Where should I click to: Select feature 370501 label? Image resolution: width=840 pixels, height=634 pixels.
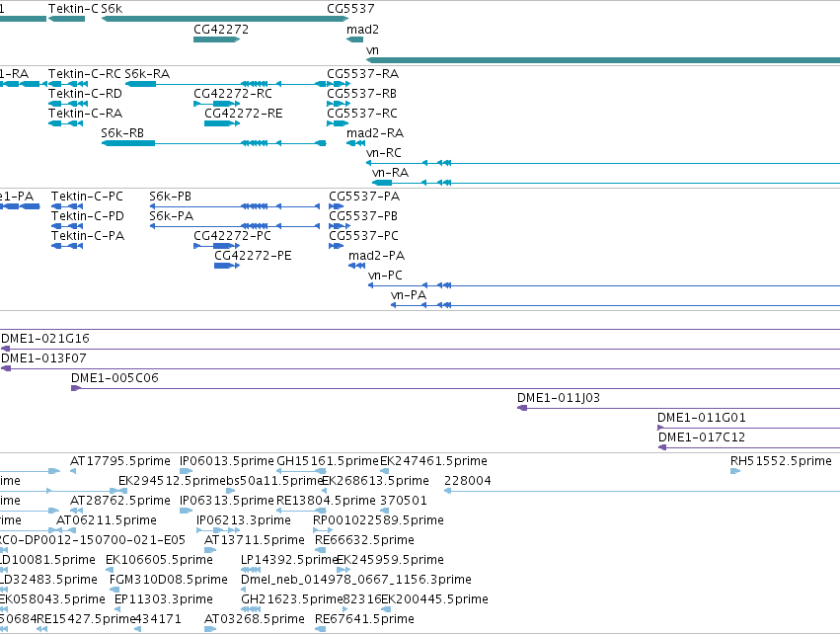coord(404,501)
